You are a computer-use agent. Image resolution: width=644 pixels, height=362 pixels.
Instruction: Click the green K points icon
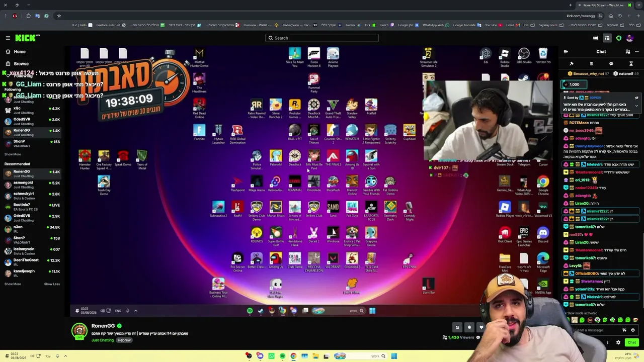[619, 38]
